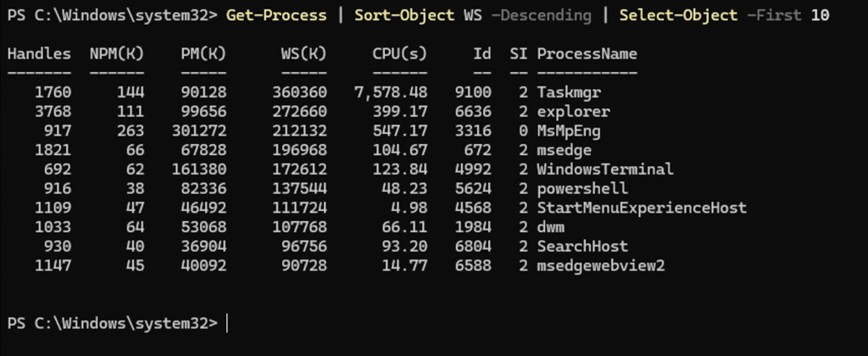The width and height of the screenshot is (868, 356).
Task: Click the Sort-Object command word
Action: click(x=404, y=15)
